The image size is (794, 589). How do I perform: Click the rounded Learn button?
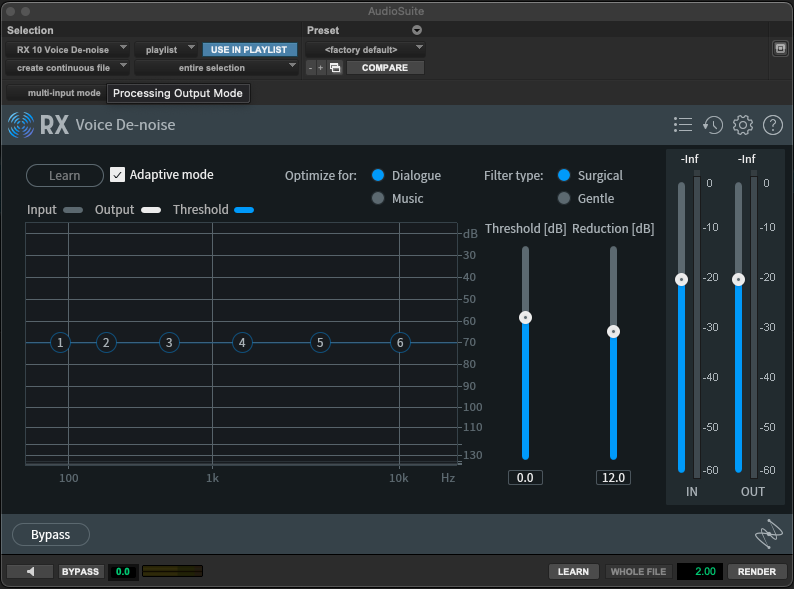65,176
